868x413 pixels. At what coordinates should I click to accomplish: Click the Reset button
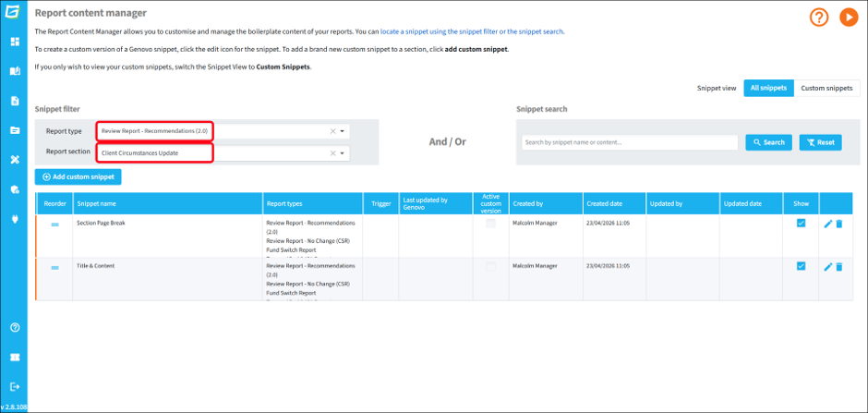(820, 142)
